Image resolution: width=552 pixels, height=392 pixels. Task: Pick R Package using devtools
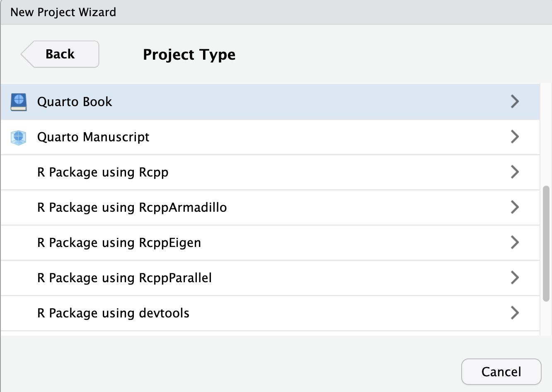(x=113, y=313)
